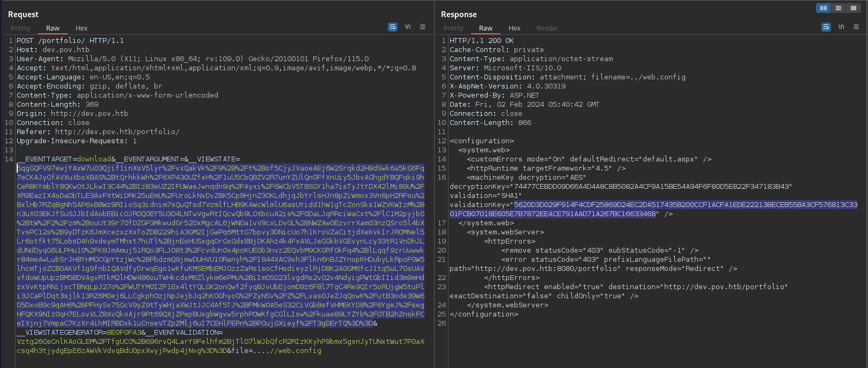Click the 'file=....//web.config' parameter
Screen dimensions: 868x368
276,350
